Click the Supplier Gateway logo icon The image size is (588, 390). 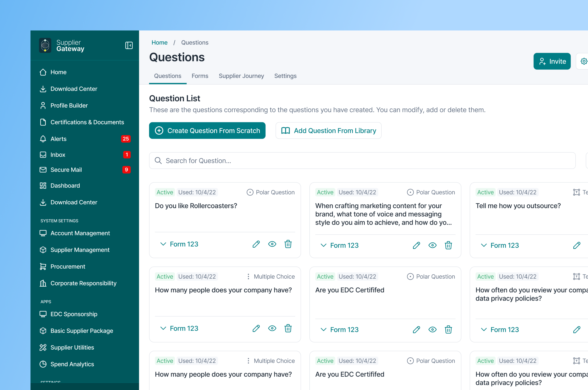pos(45,45)
